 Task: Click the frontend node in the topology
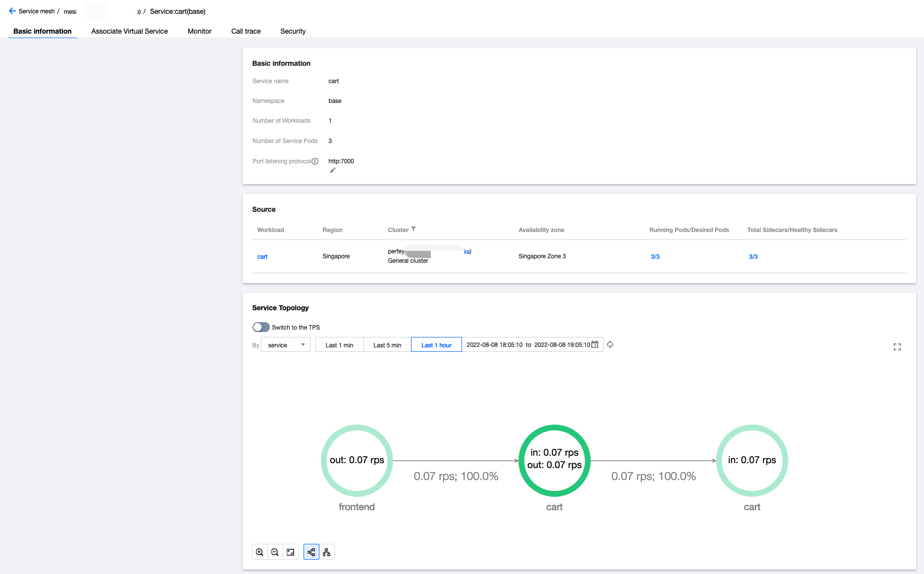point(357,461)
